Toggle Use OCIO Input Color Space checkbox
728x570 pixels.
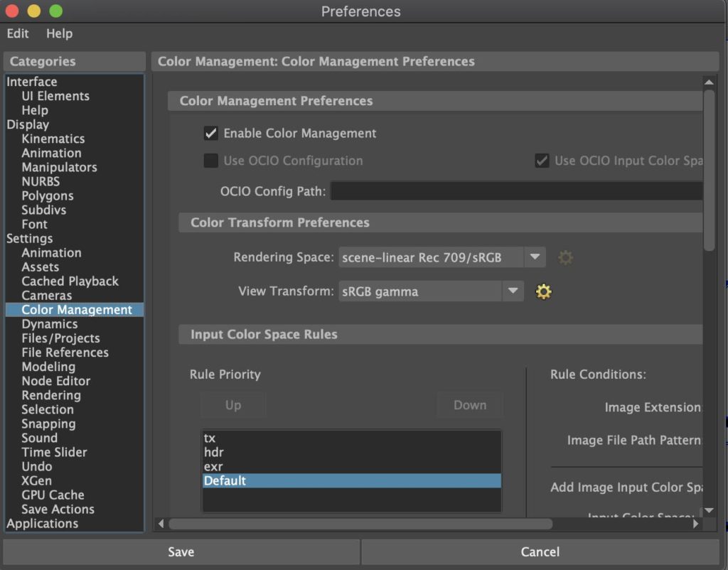(542, 161)
